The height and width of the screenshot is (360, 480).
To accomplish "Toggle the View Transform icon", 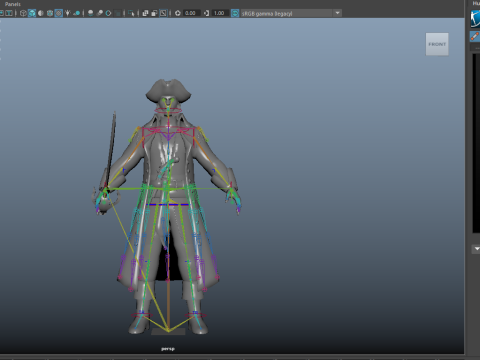I will [x=235, y=13].
